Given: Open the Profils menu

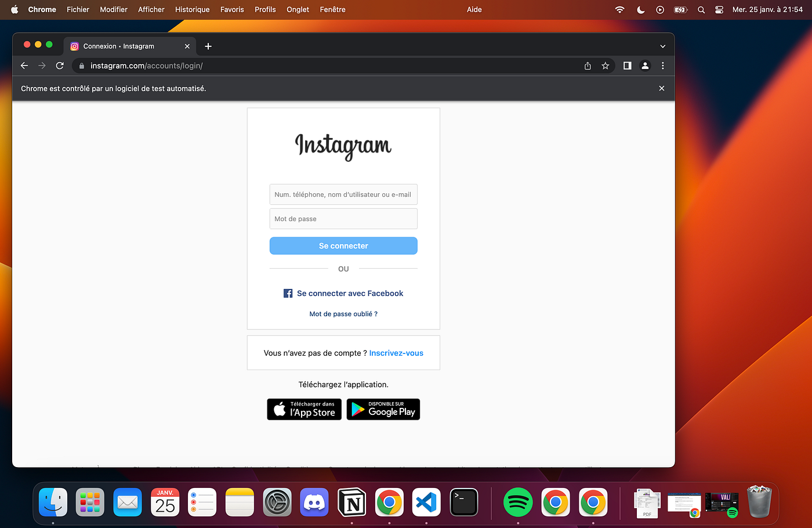Looking at the screenshot, I should pos(265,9).
